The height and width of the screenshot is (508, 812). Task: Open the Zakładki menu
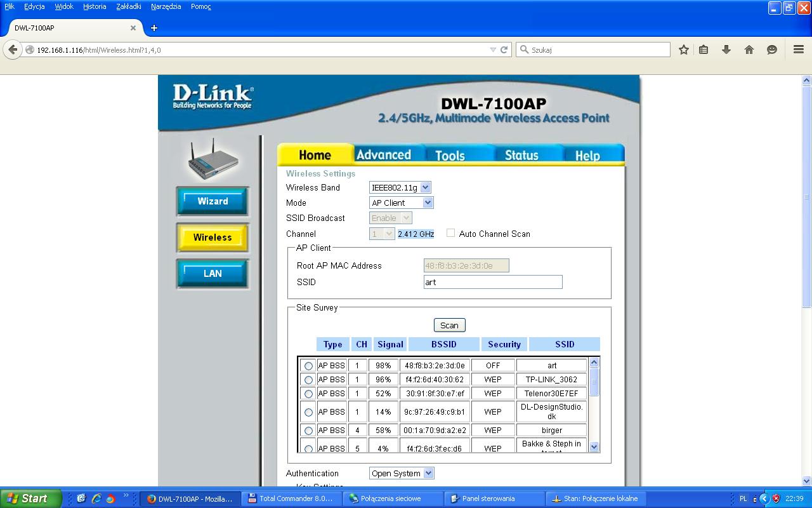pyautogui.click(x=129, y=6)
